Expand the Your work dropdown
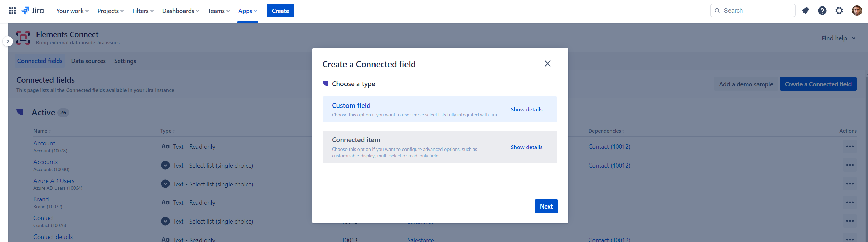868x242 pixels. click(x=72, y=11)
